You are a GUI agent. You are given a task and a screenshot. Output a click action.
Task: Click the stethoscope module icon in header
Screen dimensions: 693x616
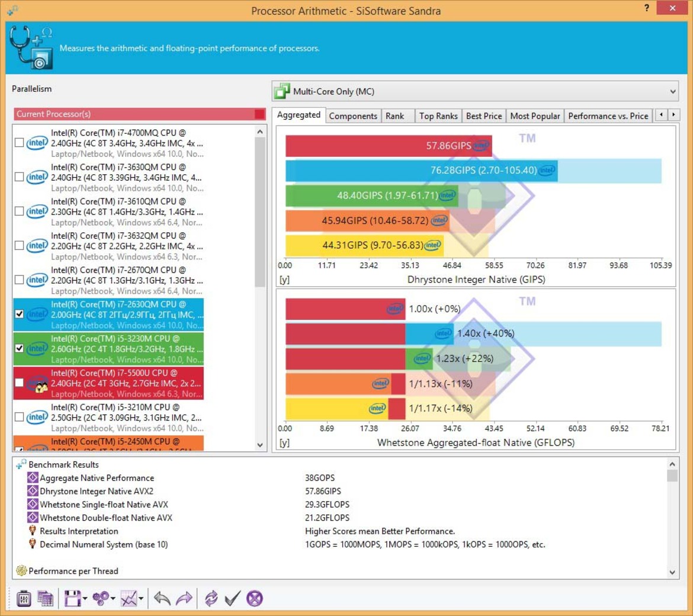click(x=31, y=47)
